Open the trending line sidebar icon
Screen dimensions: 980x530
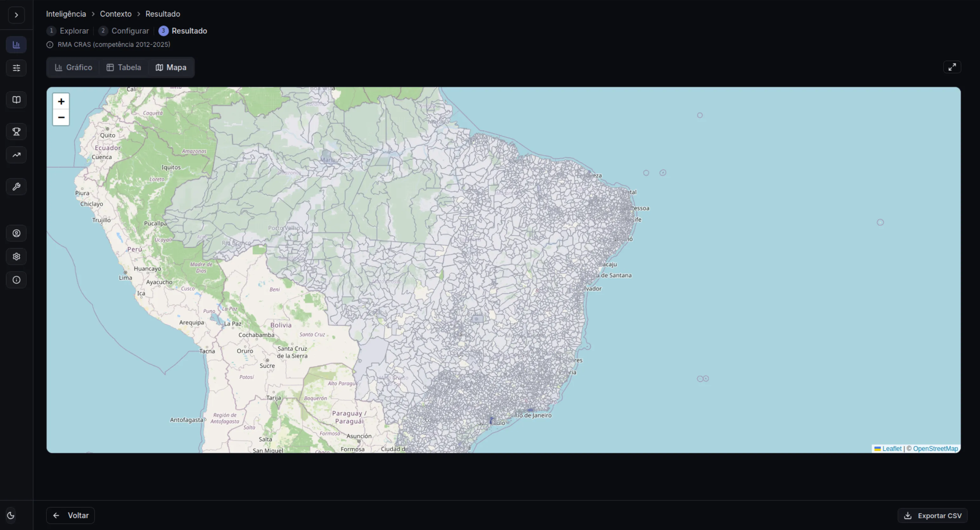click(17, 155)
